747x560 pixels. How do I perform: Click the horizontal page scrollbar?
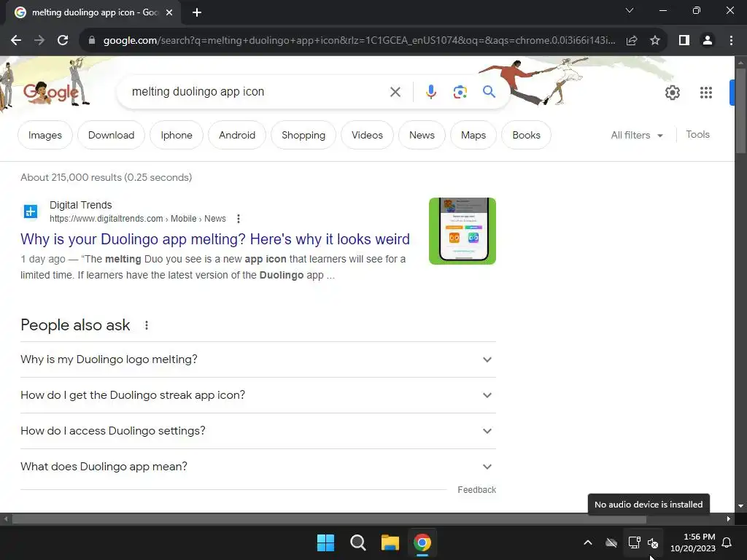(329, 519)
